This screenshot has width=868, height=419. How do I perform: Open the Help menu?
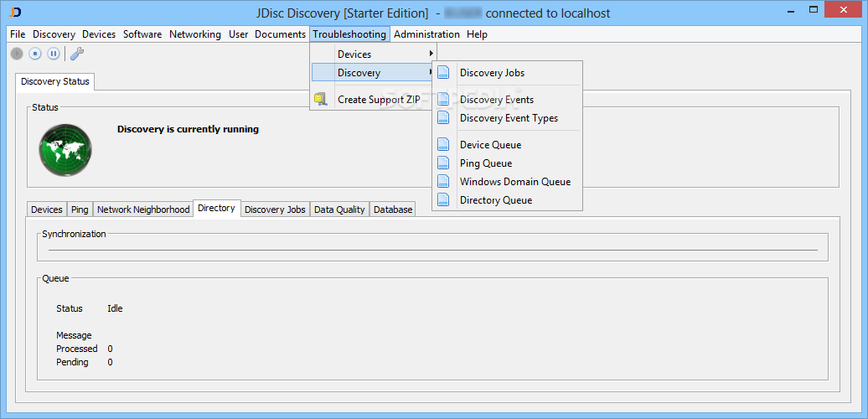pos(478,34)
